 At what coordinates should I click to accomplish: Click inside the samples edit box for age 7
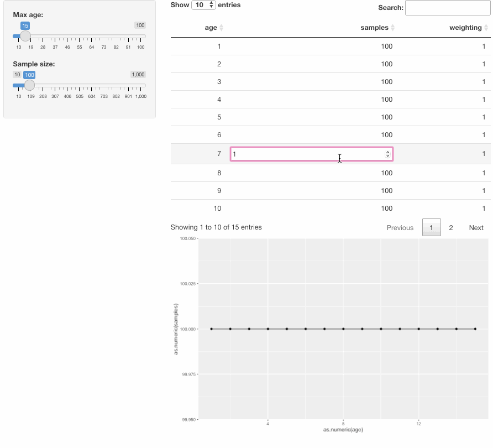click(312, 154)
